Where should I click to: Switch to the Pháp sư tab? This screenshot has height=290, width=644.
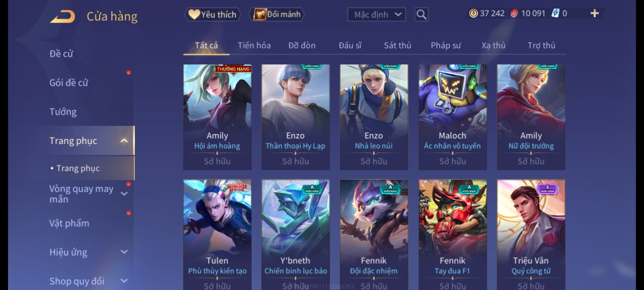(x=446, y=45)
